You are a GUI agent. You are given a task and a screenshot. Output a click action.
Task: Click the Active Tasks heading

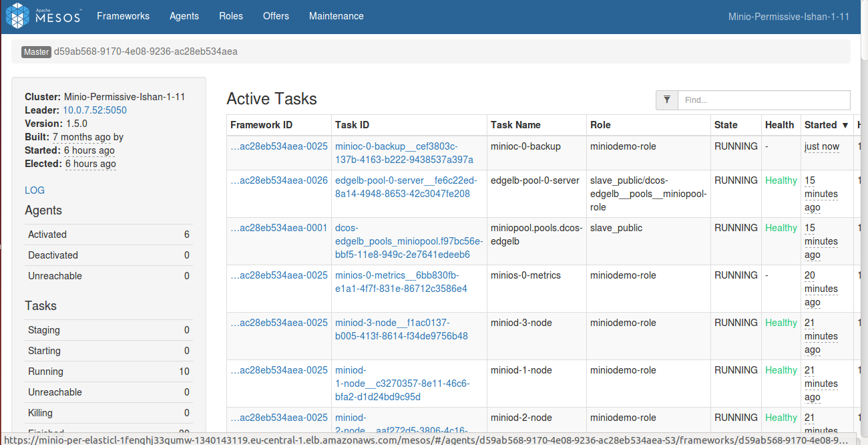(272, 99)
